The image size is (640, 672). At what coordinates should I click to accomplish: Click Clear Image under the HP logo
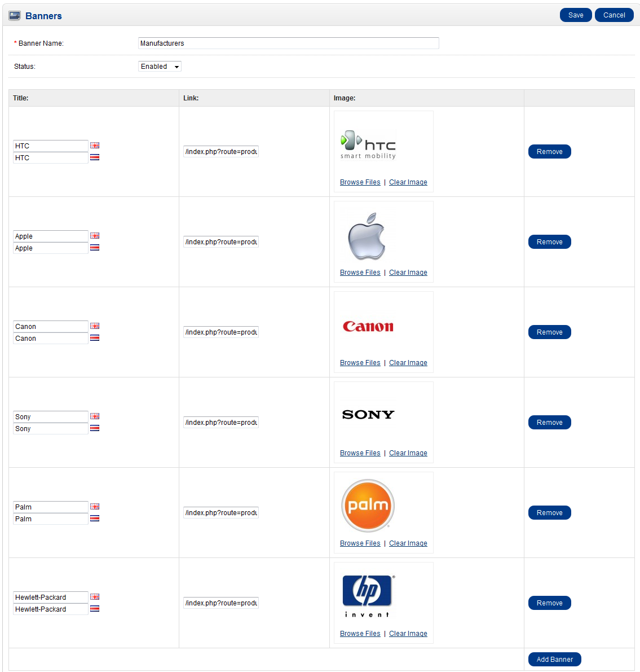[408, 634]
